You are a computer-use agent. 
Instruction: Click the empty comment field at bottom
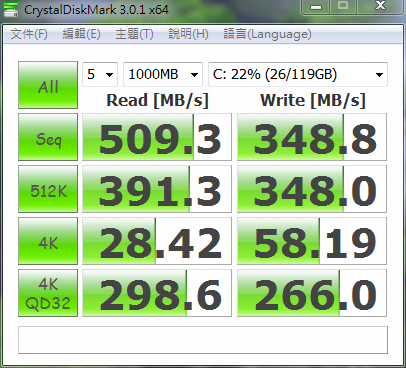203,340
